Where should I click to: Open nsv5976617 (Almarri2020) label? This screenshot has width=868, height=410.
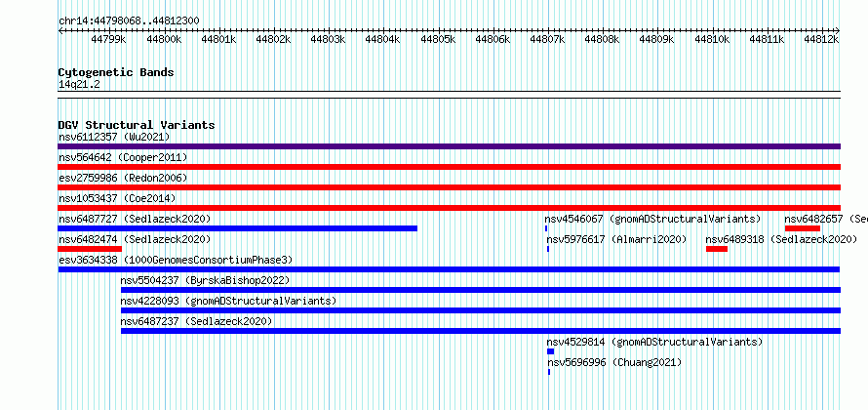coord(616,239)
